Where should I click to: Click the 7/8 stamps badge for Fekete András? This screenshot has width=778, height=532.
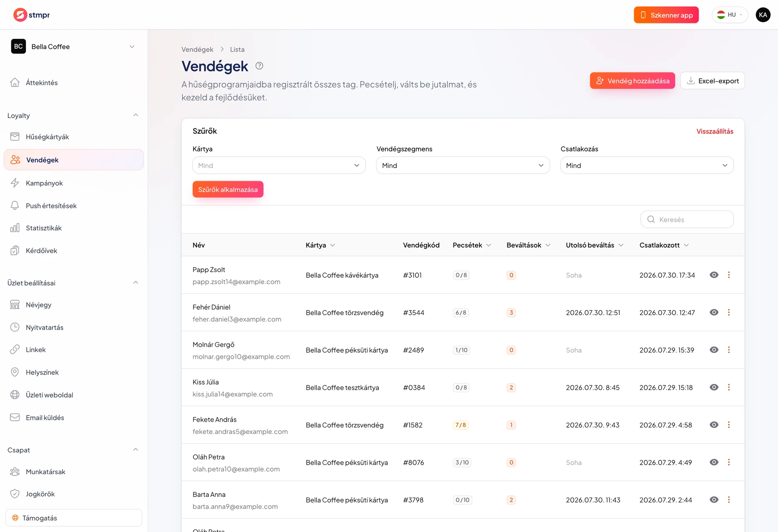(460, 425)
